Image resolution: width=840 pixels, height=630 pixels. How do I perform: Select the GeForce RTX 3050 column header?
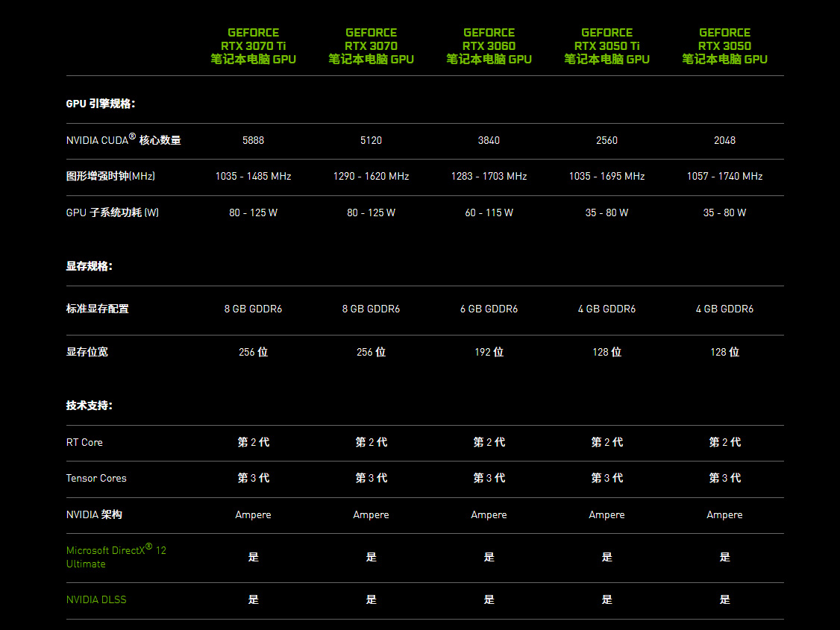tap(725, 46)
